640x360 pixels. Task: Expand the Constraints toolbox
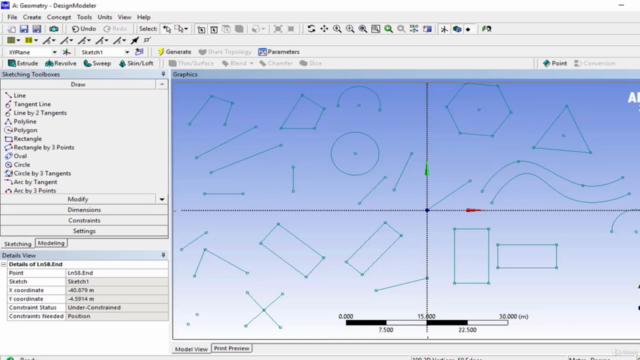pos(84,220)
